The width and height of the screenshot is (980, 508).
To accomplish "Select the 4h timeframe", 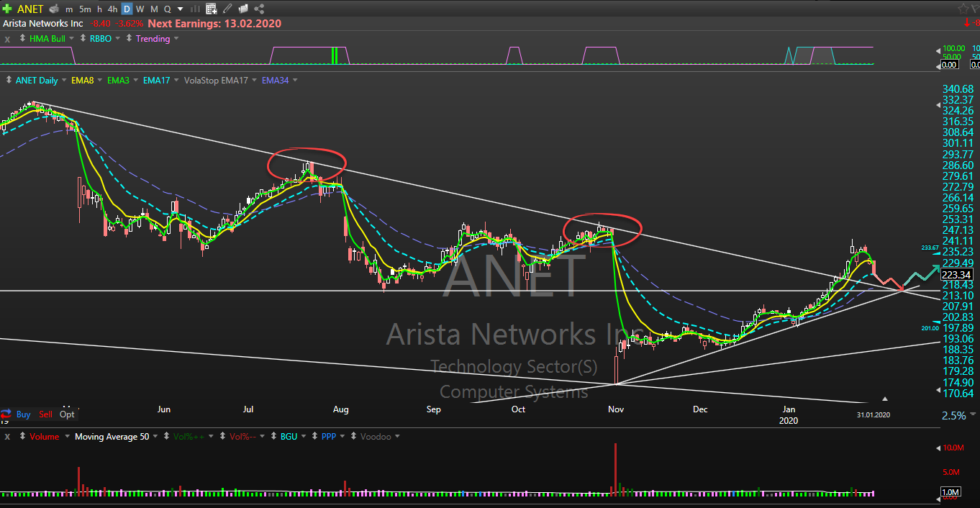I will click(112, 9).
